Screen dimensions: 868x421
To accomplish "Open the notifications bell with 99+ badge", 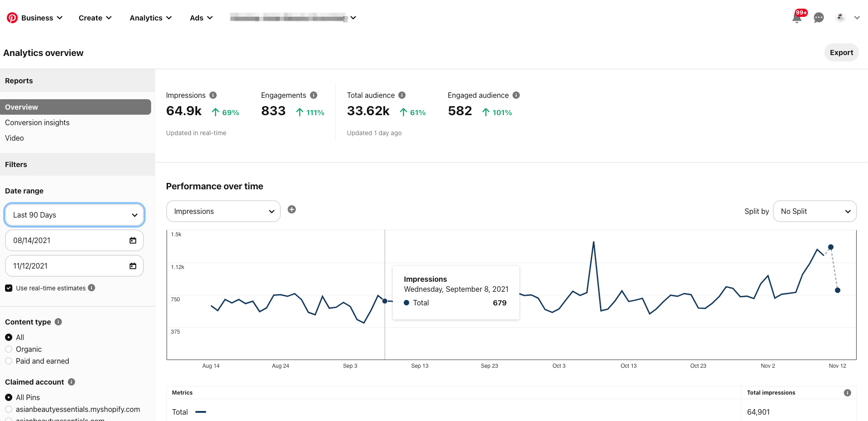I will point(797,18).
